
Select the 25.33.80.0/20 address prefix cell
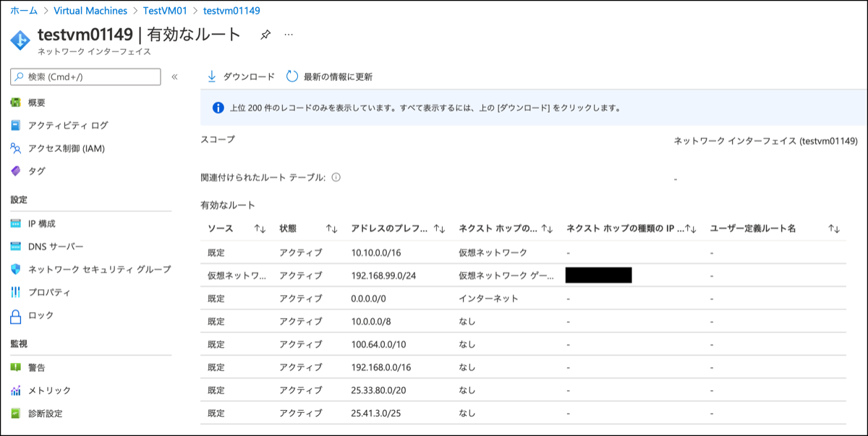click(x=379, y=390)
